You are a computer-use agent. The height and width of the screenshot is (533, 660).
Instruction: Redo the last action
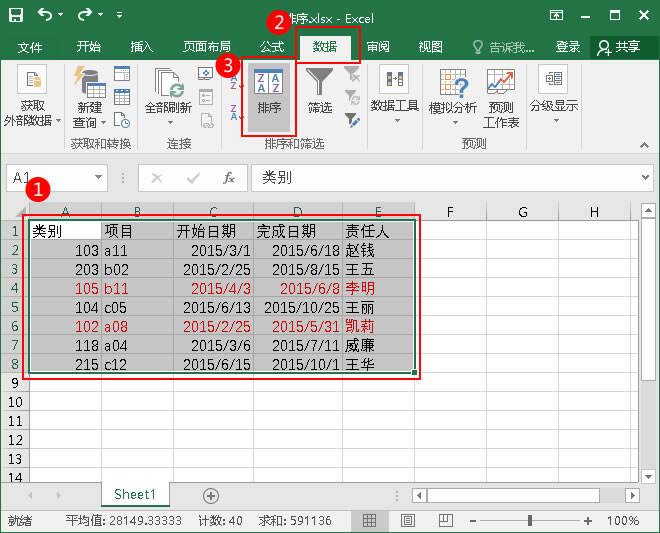pos(85,15)
